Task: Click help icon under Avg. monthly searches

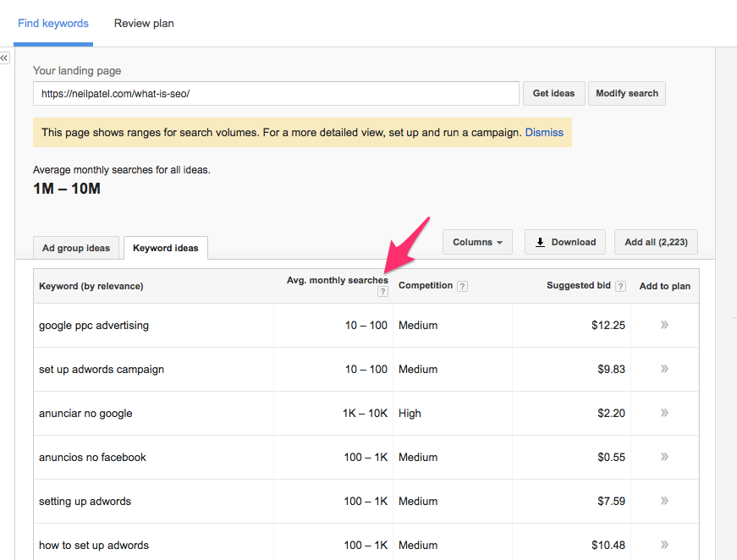Action: click(382, 292)
